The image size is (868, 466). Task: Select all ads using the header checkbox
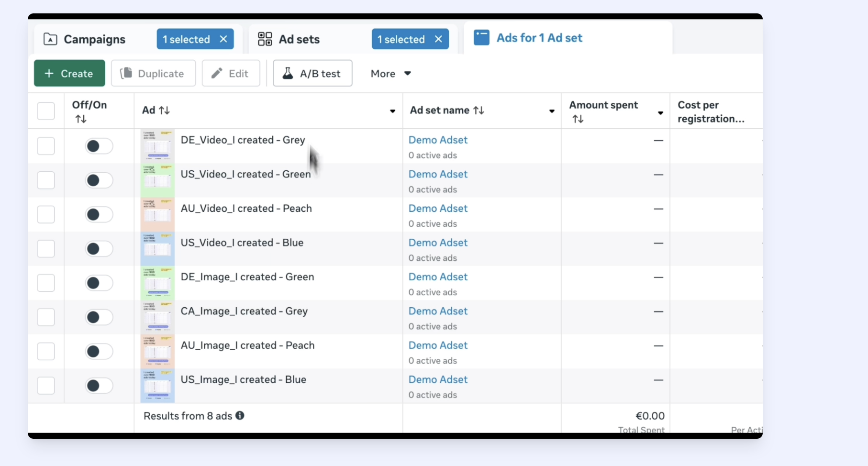tap(45, 111)
